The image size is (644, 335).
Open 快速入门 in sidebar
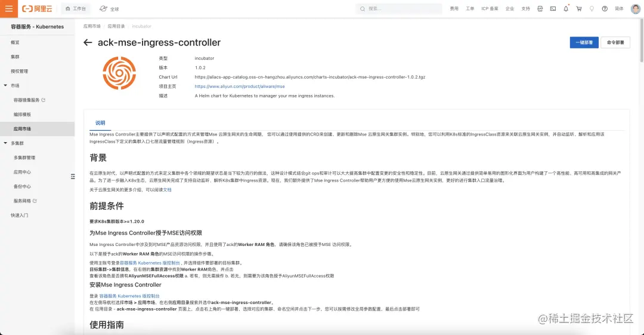pyautogui.click(x=19, y=215)
